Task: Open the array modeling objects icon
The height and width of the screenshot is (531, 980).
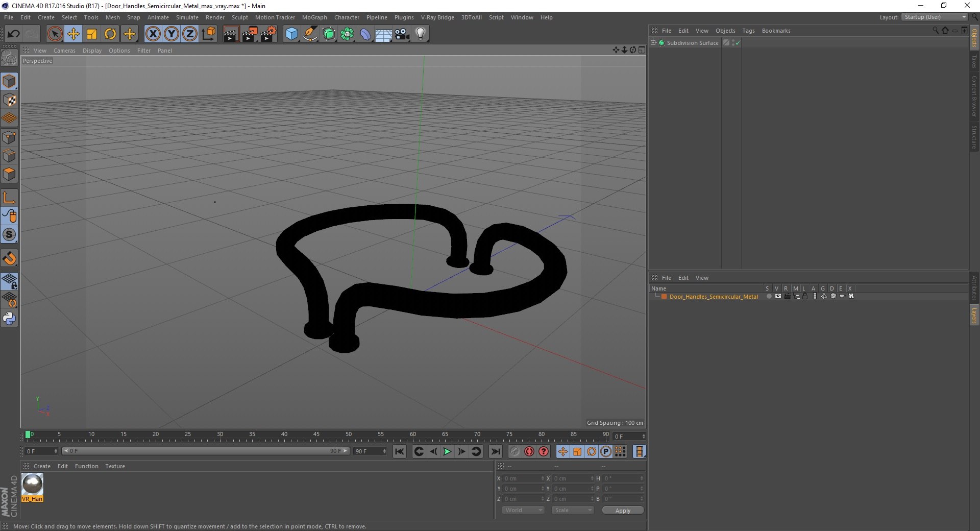Action: coord(347,34)
